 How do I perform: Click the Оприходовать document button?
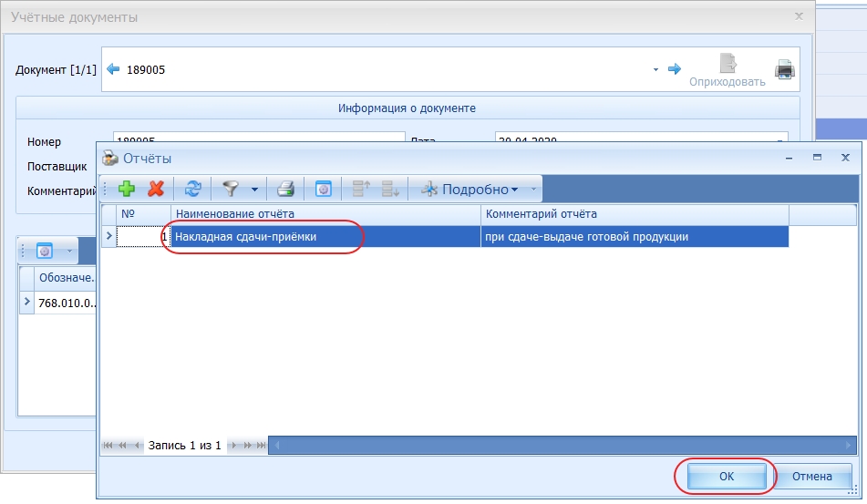coord(727,71)
